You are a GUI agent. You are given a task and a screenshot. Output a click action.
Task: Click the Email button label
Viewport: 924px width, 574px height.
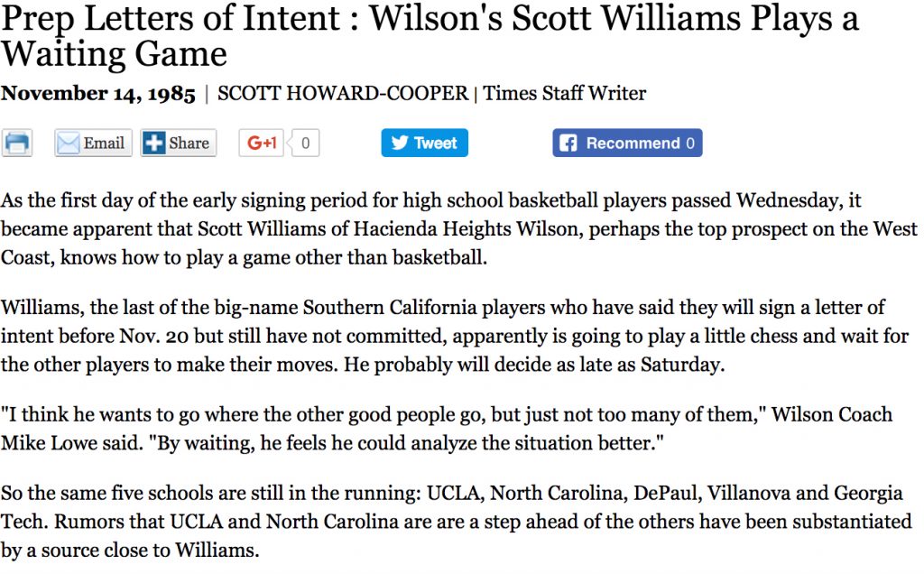pos(104,143)
